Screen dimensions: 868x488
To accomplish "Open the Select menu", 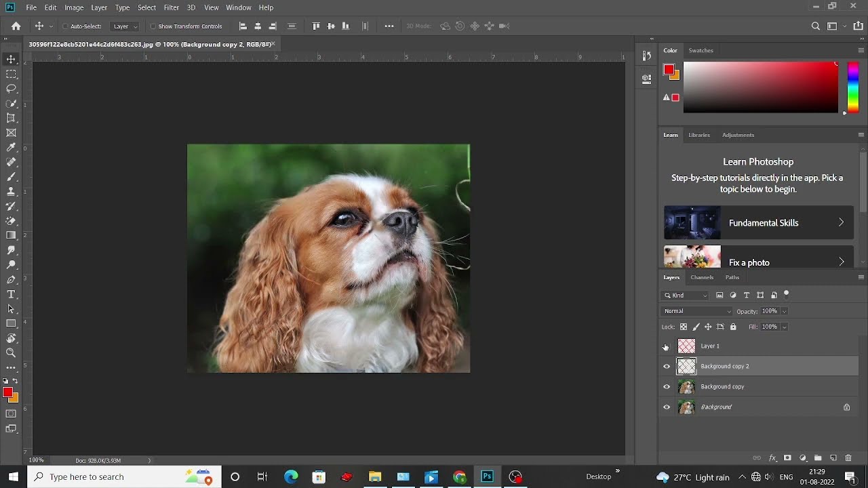I will 146,7.
